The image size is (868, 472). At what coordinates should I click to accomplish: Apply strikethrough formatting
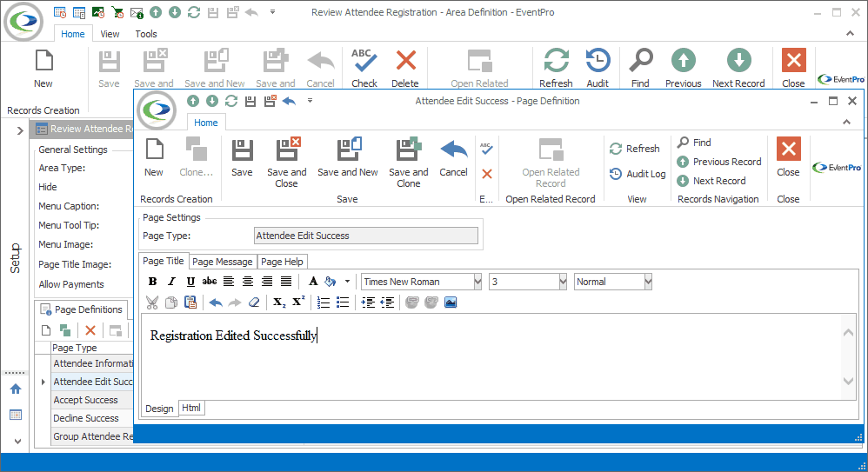pyautogui.click(x=210, y=282)
